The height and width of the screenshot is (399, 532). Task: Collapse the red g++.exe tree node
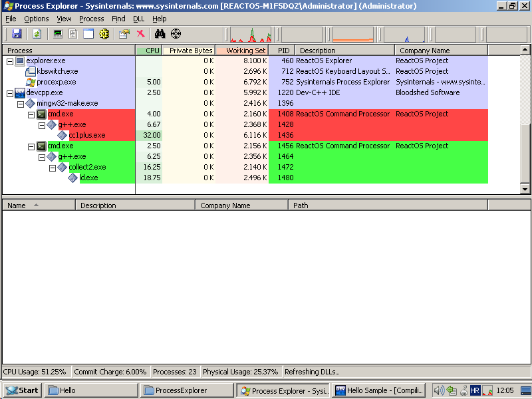pos(42,126)
